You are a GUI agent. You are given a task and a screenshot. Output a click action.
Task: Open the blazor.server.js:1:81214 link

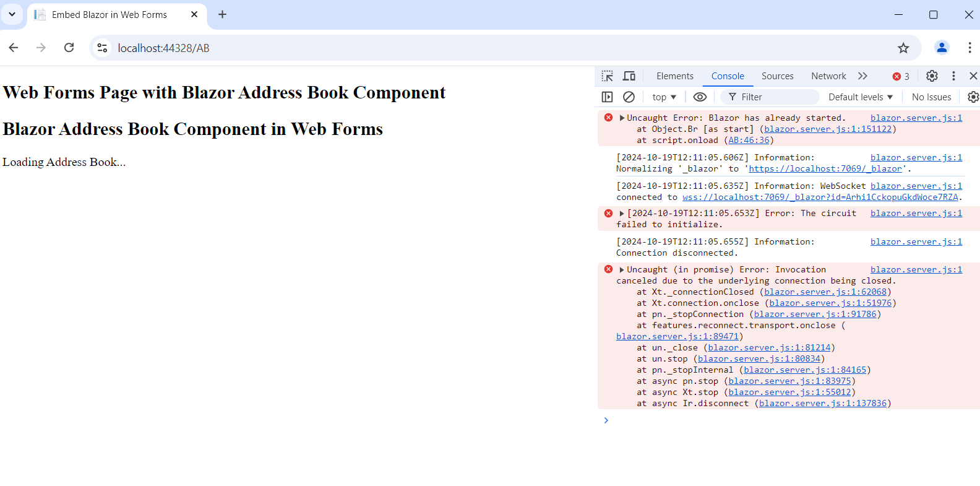769,348
